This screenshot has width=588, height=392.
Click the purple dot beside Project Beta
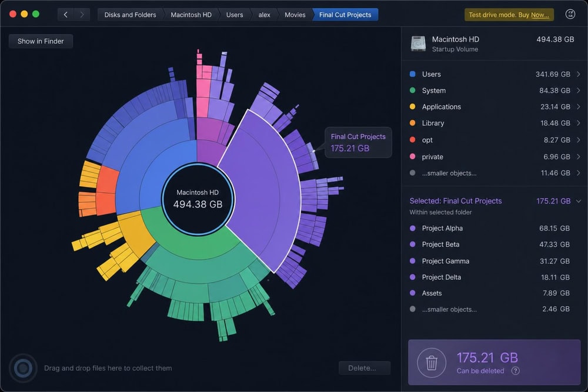[413, 244]
